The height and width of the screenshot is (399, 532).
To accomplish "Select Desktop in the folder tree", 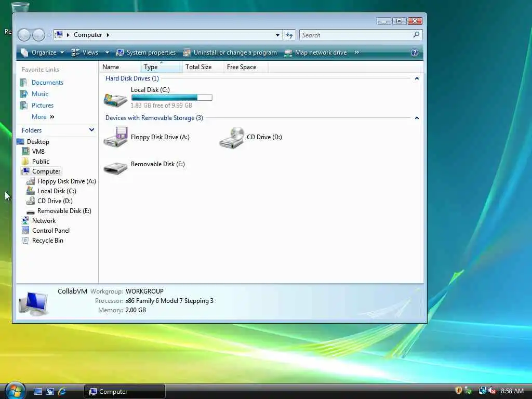I will (x=38, y=142).
